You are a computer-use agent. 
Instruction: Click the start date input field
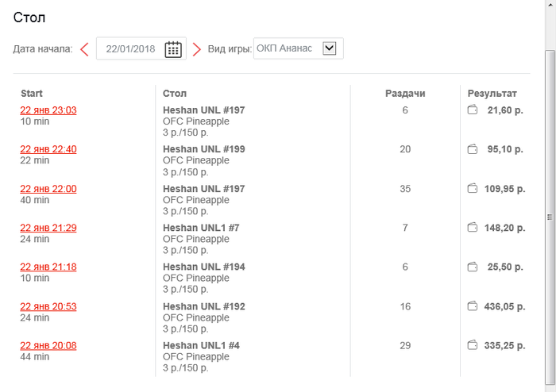tap(130, 49)
